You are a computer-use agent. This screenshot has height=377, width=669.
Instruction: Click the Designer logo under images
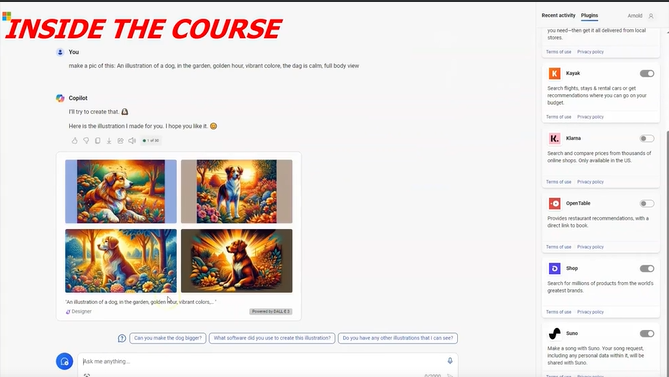(x=68, y=312)
